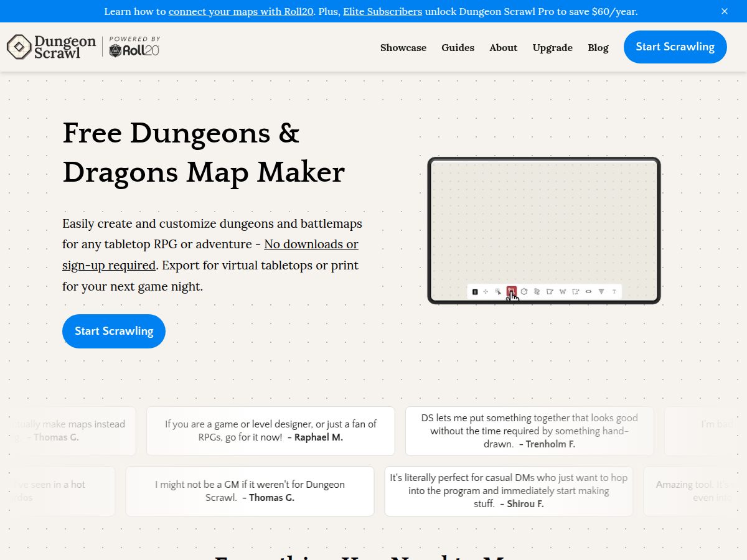Open the Elite Subscribers link
Screen dimensions: 747x560
(x=383, y=11)
